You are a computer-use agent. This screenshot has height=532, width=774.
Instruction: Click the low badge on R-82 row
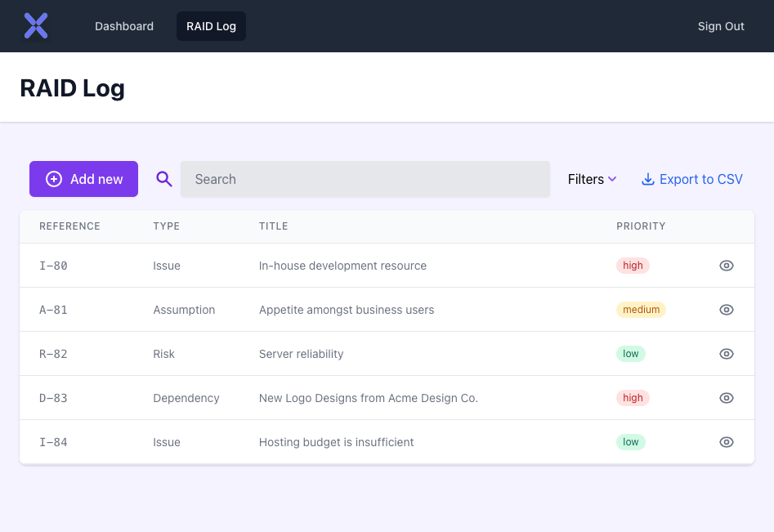630,354
